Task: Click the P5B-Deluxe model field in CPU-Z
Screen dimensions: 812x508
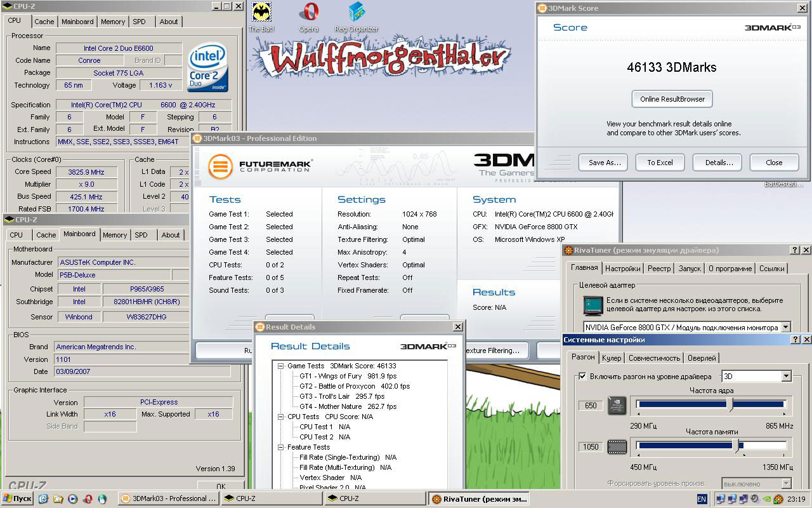Action: click(x=114, y=275)
